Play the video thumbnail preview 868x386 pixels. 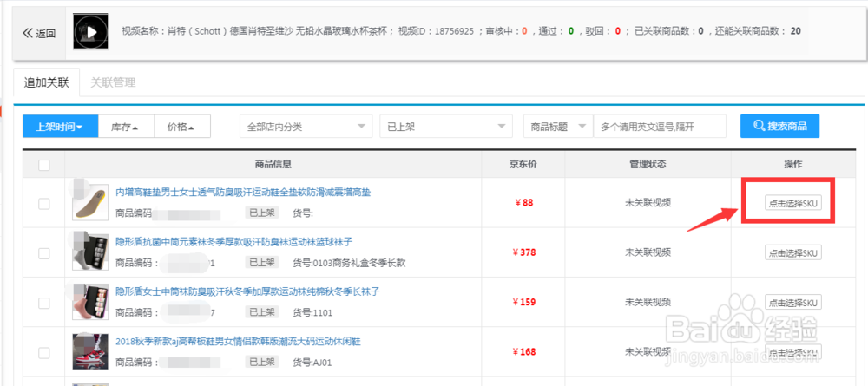[x=91, y=33]
